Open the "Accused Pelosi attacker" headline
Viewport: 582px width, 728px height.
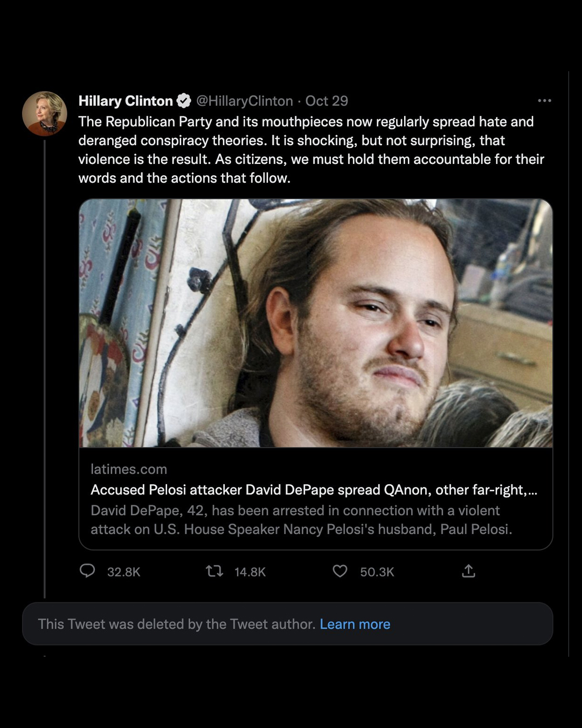[314, 490]
